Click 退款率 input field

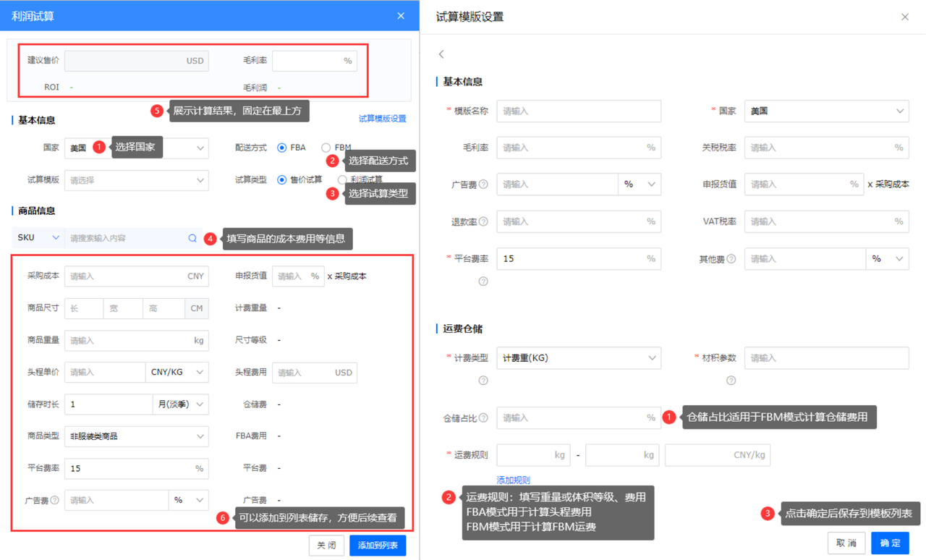point(579,221)
